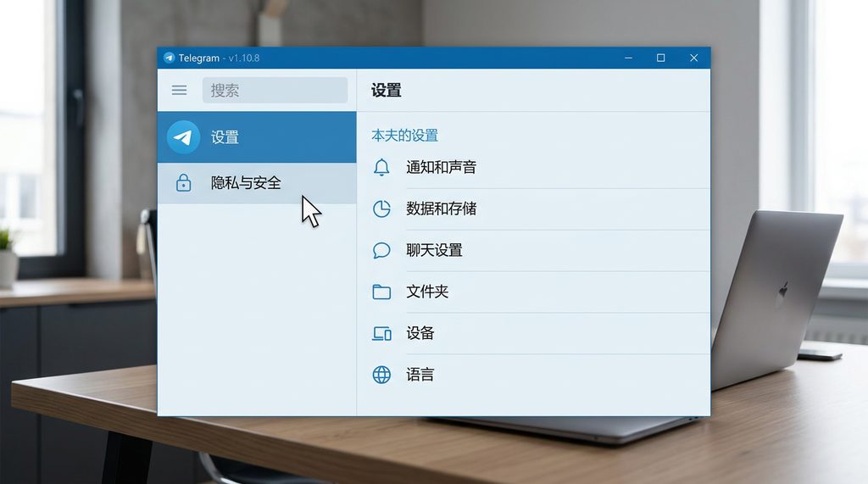868x484 pixels.
Task: Click the 设置 panel title
Action: pos(386,90)
